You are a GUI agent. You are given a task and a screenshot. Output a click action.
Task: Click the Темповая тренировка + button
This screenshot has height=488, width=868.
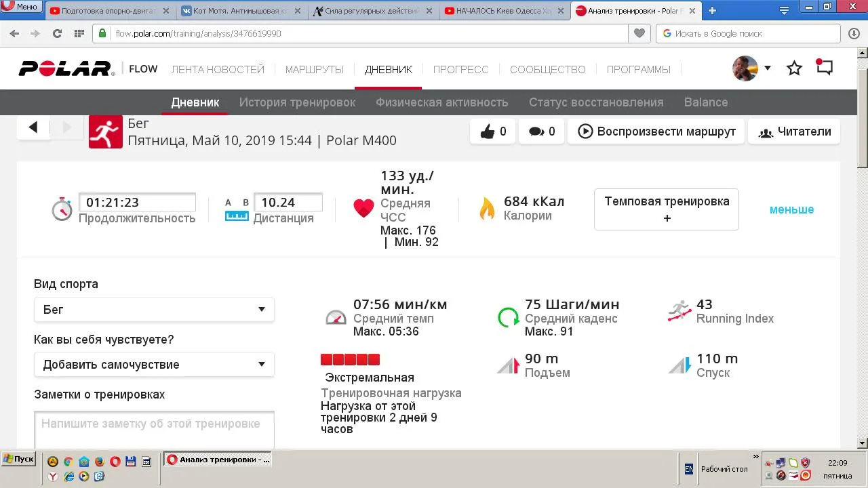(x=667, y=209)
